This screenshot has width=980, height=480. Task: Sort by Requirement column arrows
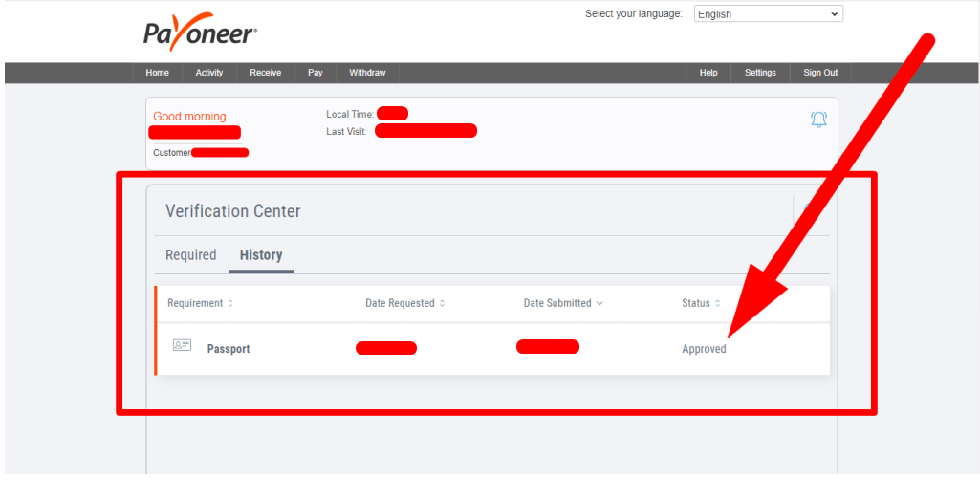tap(230, 304)
